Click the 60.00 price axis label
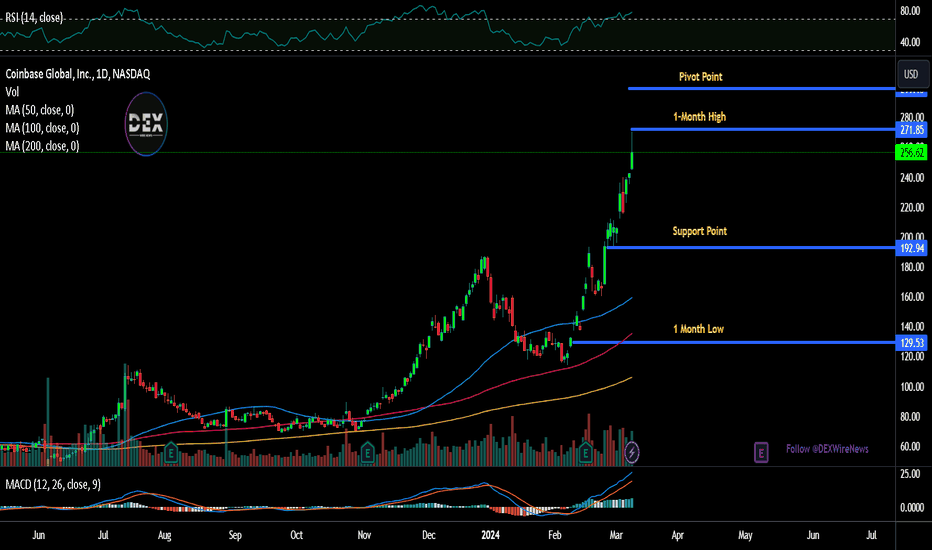This screenshot has width=932, height=550. pos(912,447)
